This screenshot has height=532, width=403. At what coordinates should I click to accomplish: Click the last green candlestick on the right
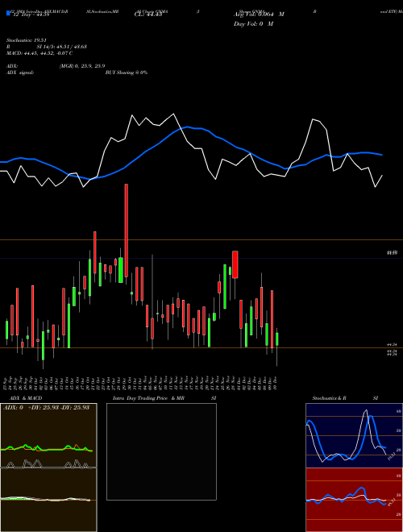[277, 339]
